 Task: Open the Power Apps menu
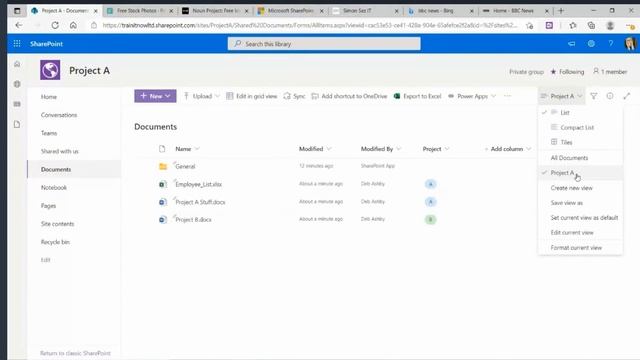coord(472,96)
